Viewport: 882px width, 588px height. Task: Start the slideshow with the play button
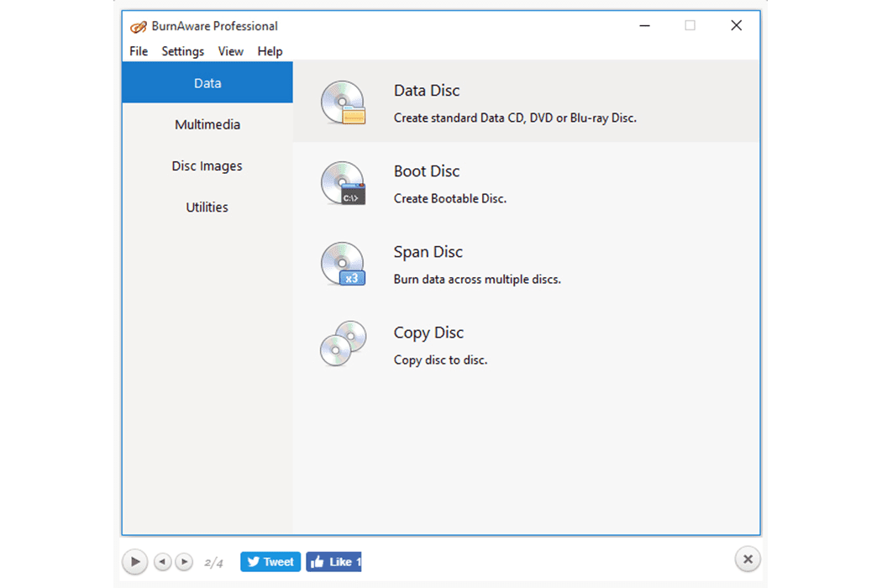135,562
